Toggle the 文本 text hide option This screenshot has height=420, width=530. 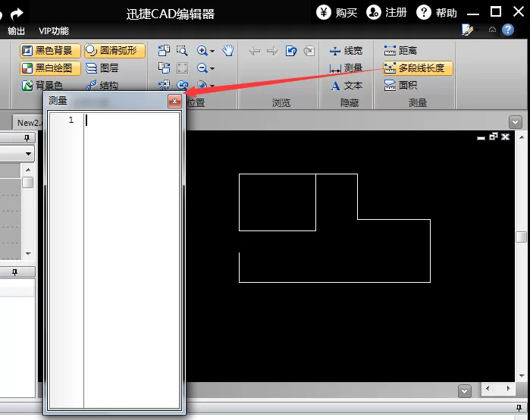(x=347, y=86)
